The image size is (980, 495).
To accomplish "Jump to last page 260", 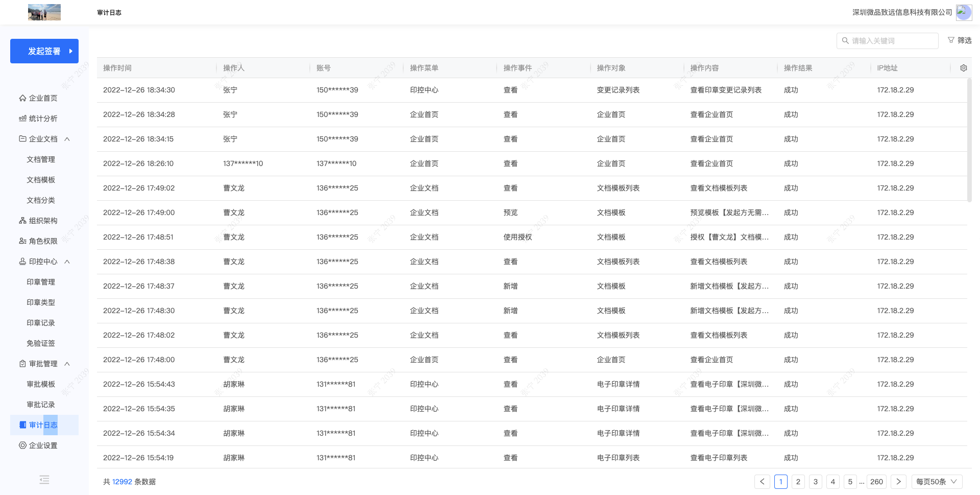I will pos(877,482).
